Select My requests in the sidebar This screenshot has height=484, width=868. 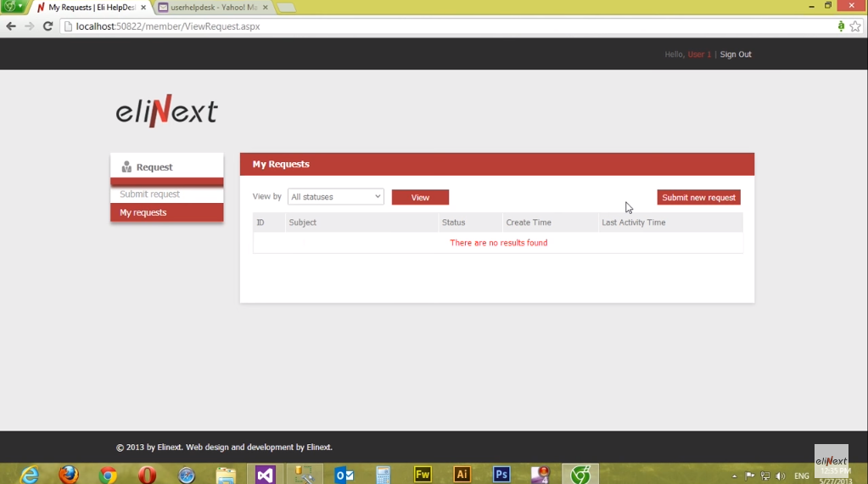coord(166,213)
